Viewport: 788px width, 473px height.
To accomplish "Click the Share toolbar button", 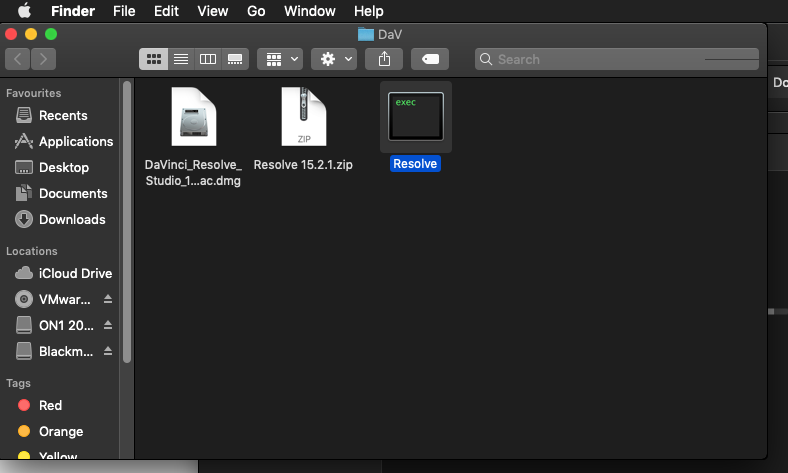I will pyautogui.click(x=384, y=59).
